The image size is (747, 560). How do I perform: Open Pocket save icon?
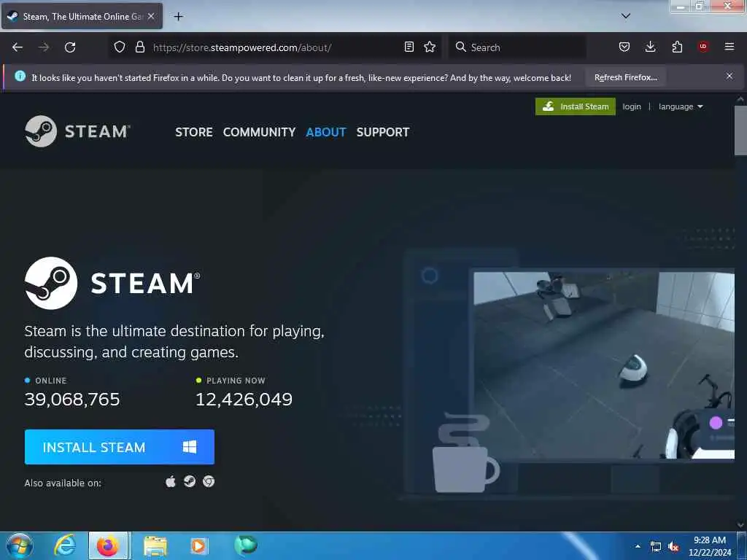point(624,47)
